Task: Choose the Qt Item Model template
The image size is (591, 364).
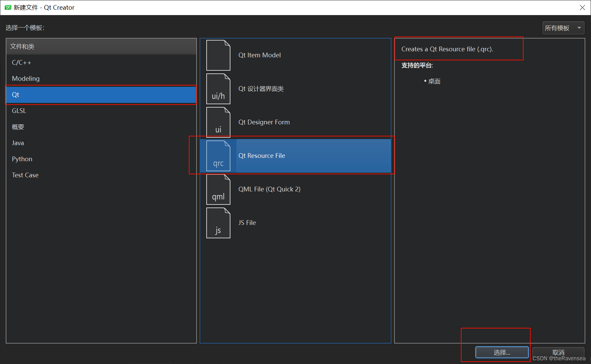Action: pyautogui.click(x=295, y=55)
